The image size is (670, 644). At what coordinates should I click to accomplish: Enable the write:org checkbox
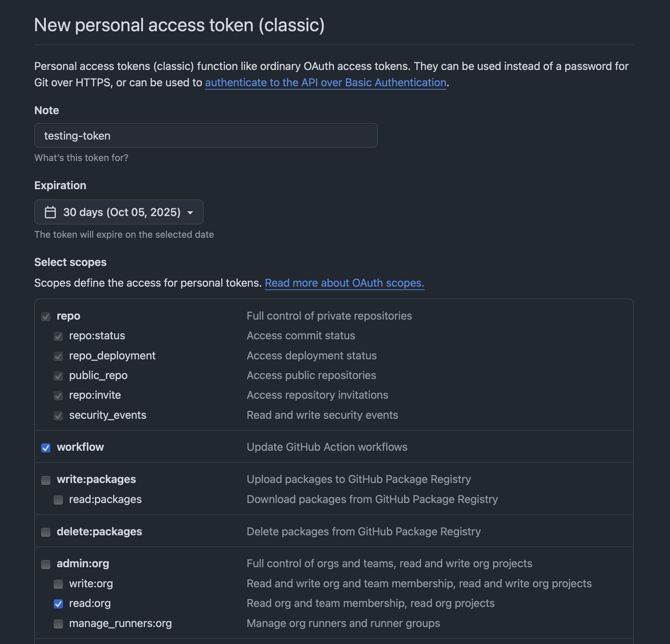[x=58, y=584]
